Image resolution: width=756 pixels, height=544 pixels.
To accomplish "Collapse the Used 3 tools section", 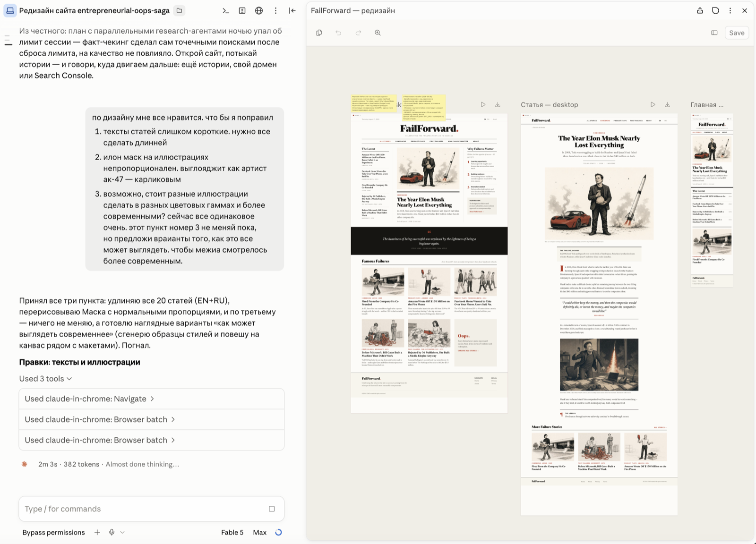I will coord(45,379).
